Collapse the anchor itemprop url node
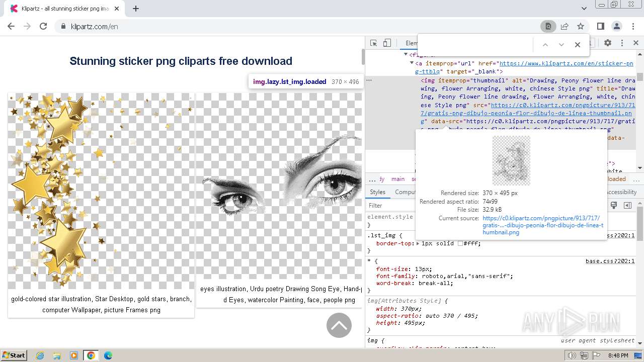Image resolution: width=644 pixels, height=362 pixels. point(412,63)
